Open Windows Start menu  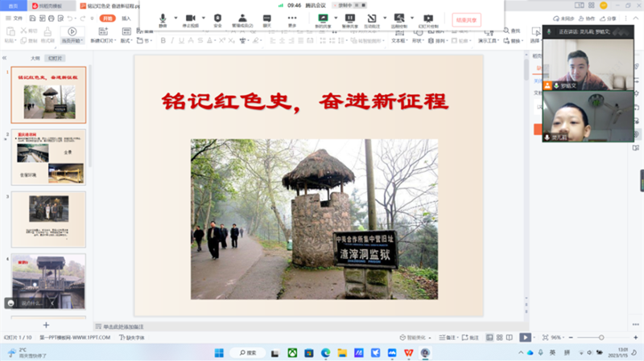pyautogui.click(x=219, y=353)
